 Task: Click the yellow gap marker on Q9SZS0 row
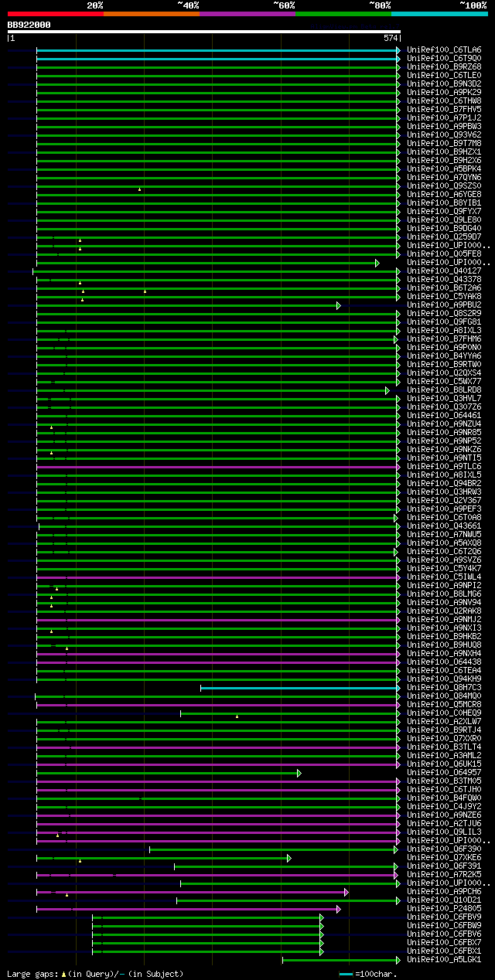139,189
